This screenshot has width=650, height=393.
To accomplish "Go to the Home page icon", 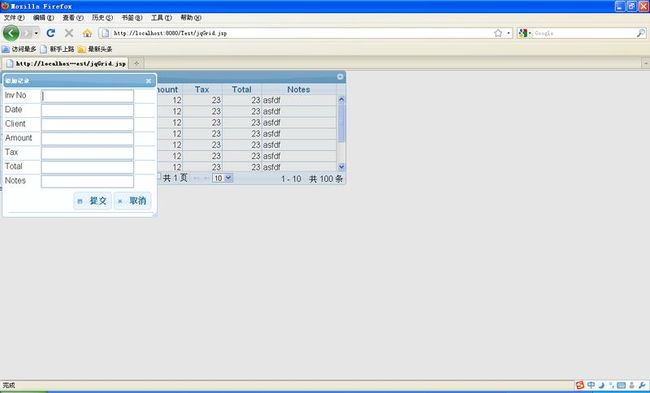I will 87,33.
